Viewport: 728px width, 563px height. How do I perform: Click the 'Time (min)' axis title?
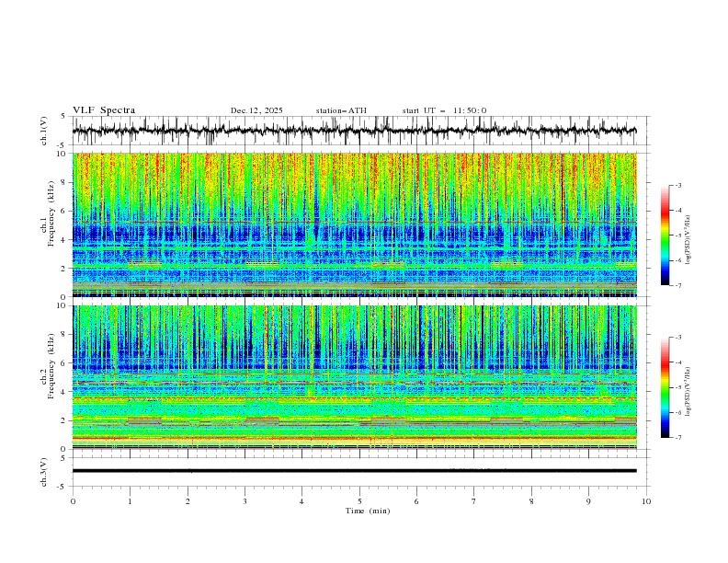(368, 511)
